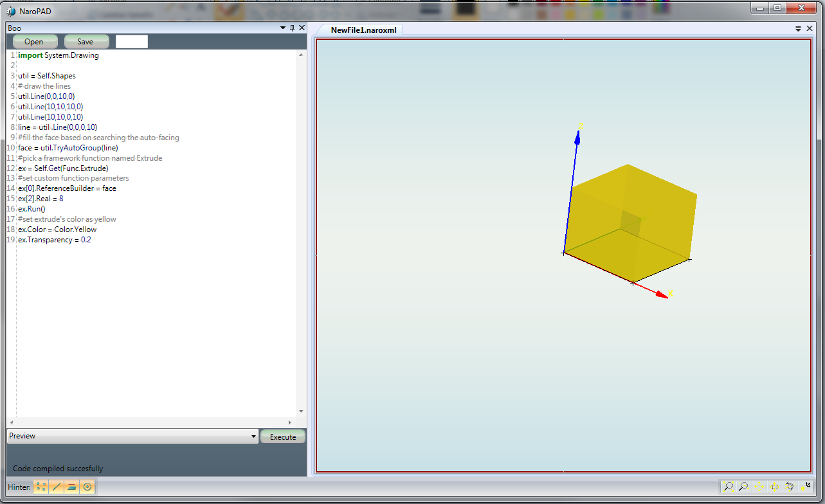Click the util = Self.Shapes line

pyautogui.click(x=47, y=76)
